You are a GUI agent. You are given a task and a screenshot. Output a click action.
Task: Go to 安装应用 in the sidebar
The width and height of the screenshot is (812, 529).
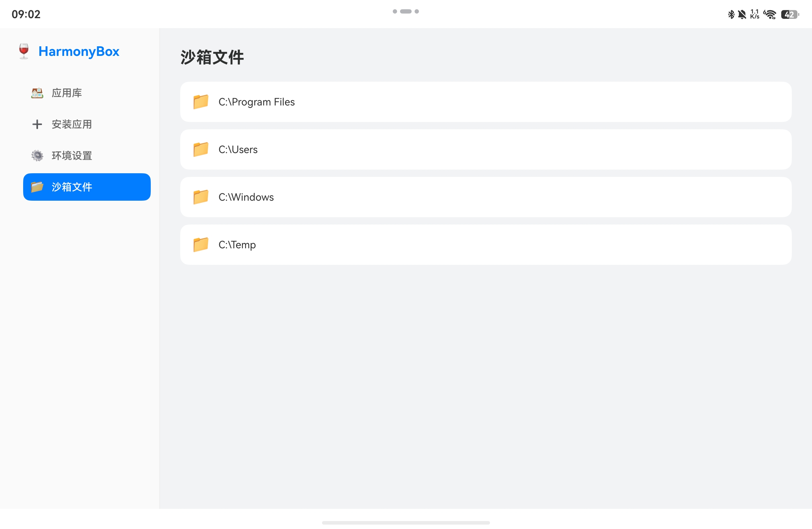tap(87, 124)
